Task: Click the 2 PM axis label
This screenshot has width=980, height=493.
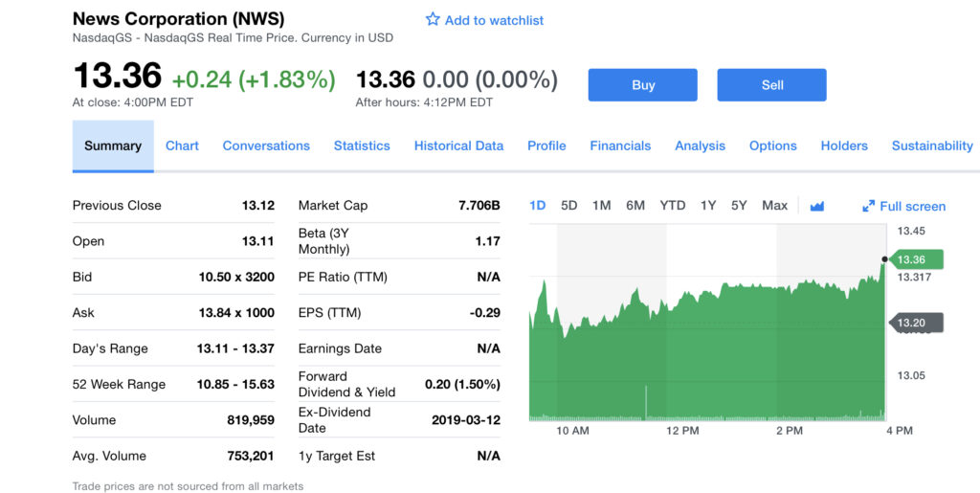Action: [x=790, y=431]
